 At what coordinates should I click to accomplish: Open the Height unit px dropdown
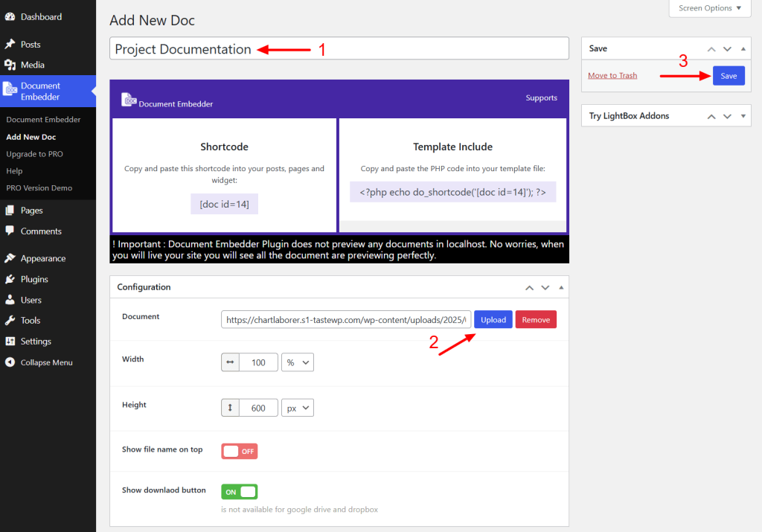click(x=298, y=408)
